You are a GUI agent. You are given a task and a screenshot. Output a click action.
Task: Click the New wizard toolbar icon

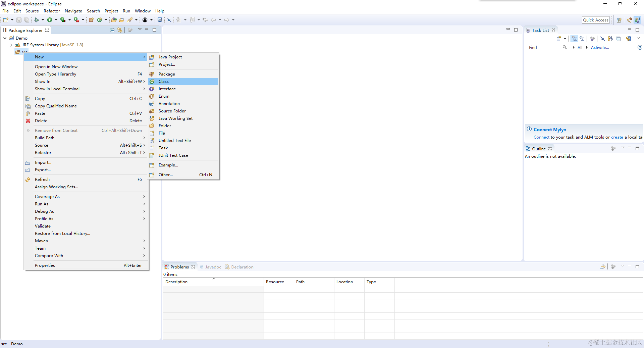pyautogui.click(x=6, y=20)
